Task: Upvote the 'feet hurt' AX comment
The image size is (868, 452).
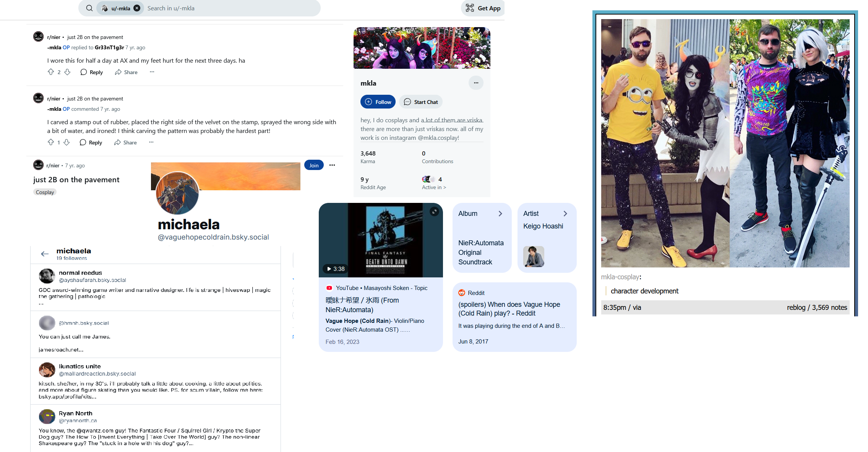Action: (50, 72)
